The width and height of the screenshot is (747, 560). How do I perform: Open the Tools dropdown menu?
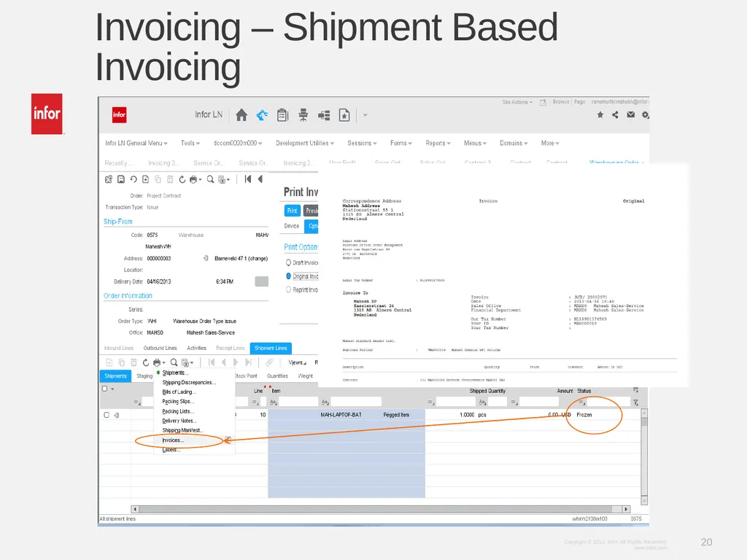tap(190, 143)
